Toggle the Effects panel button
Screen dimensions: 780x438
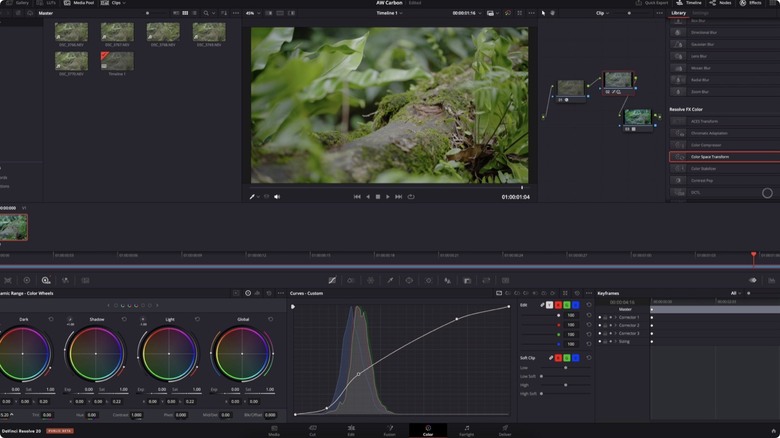coord(751,3)
